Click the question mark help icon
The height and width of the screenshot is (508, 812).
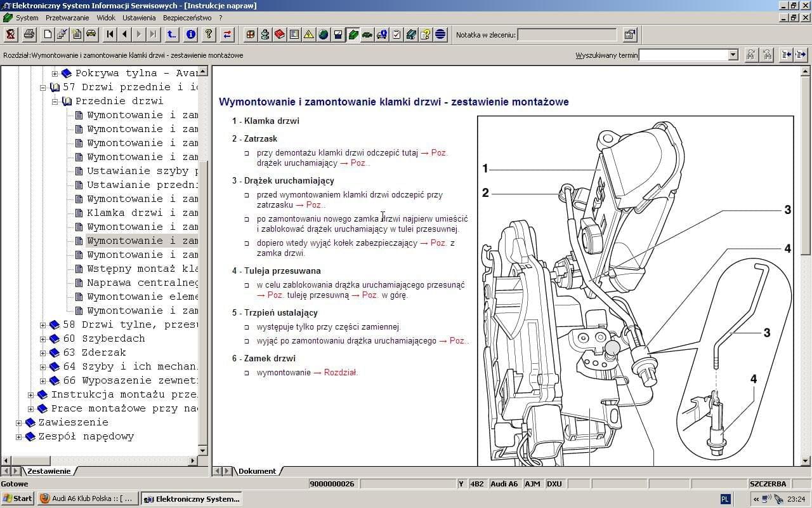click(x=209, y=34)
